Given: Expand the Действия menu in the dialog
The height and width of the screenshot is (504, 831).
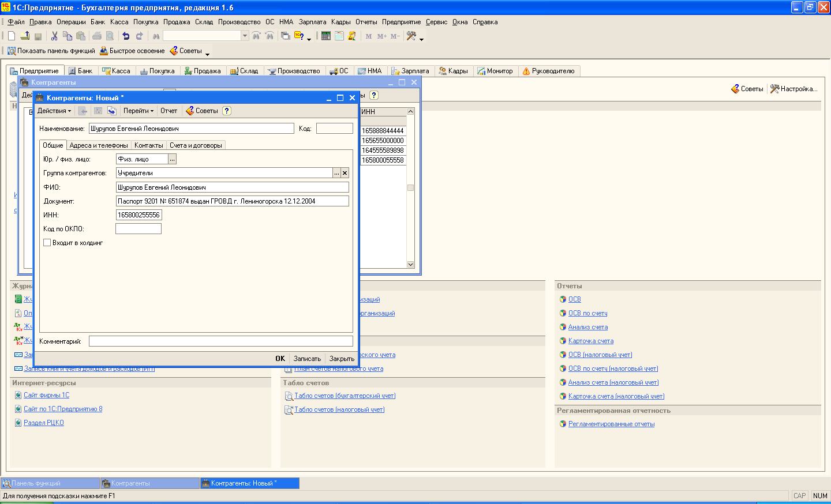Looking at the screenshot, I should tap(54, 111).
